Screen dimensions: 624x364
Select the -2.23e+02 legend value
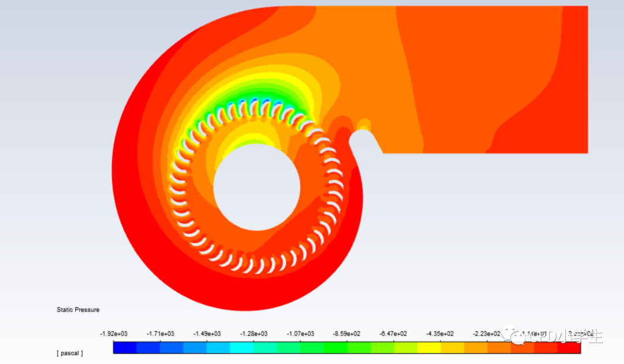[x=486, y=334]
